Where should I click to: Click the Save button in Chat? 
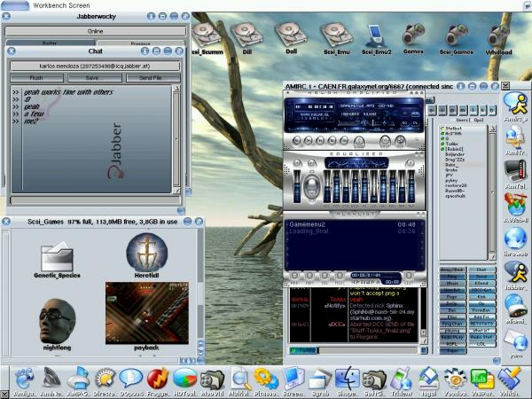[x=95, y=78]
